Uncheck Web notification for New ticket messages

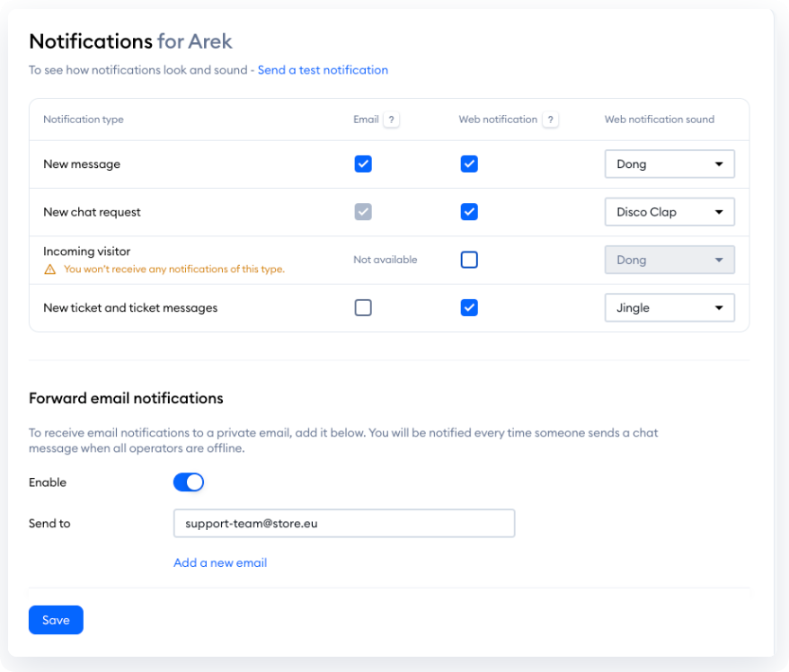468,307
